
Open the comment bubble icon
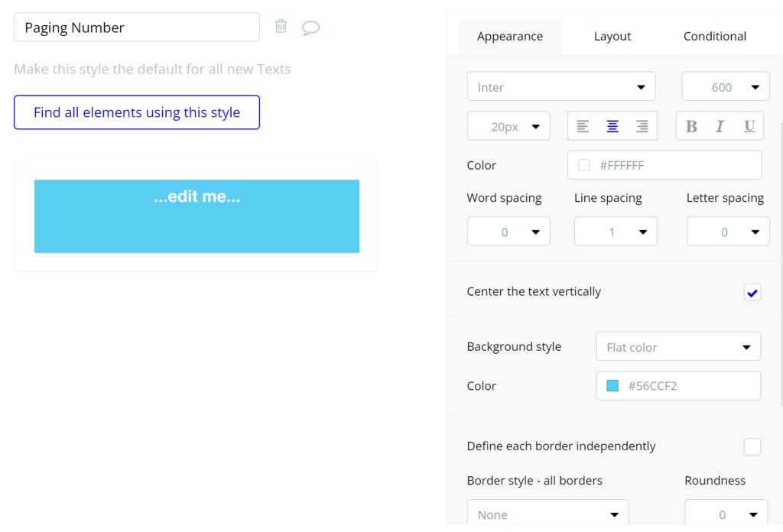pos(310,28)
